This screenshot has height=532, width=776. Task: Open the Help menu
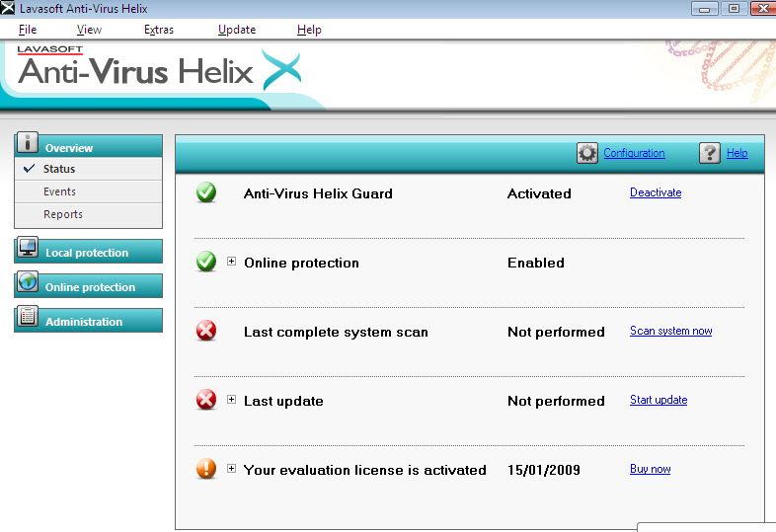pos(309,30)
